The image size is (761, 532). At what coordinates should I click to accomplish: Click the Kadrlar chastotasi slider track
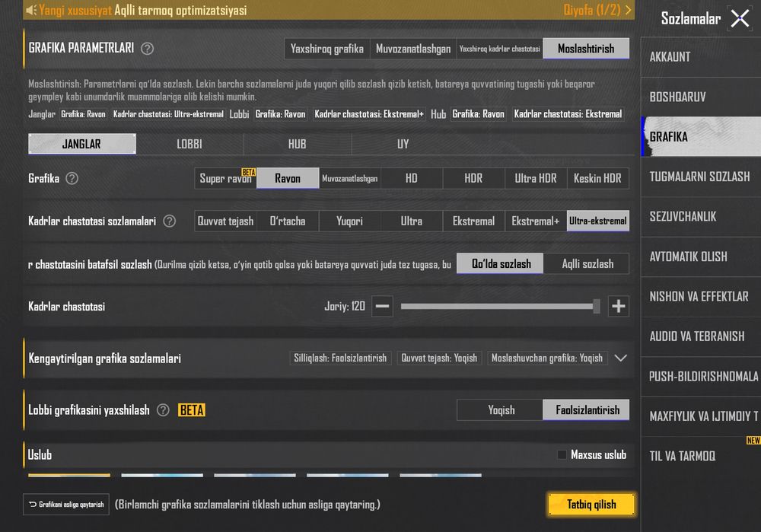(x=500, y=306)
